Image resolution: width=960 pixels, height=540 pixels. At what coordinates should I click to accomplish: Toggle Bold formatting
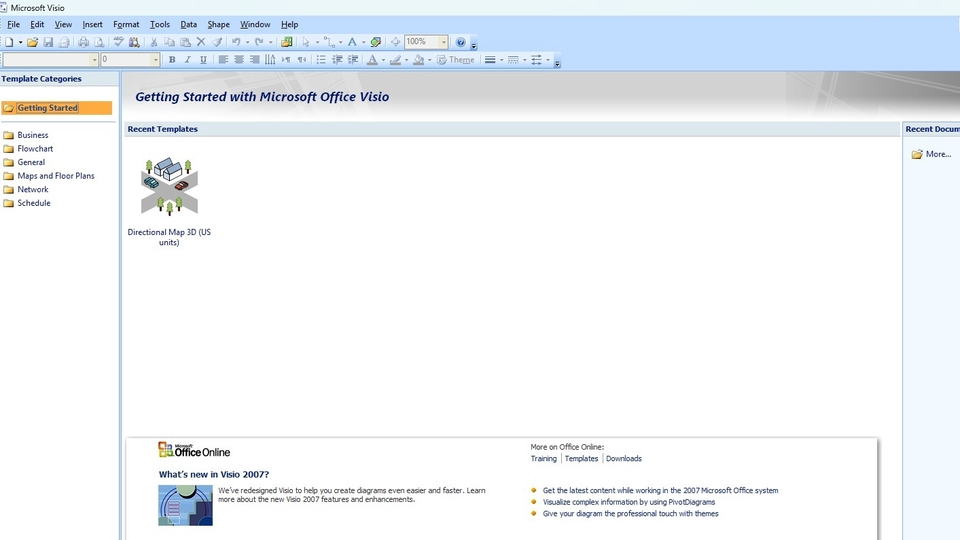click(x=172, y=60)
